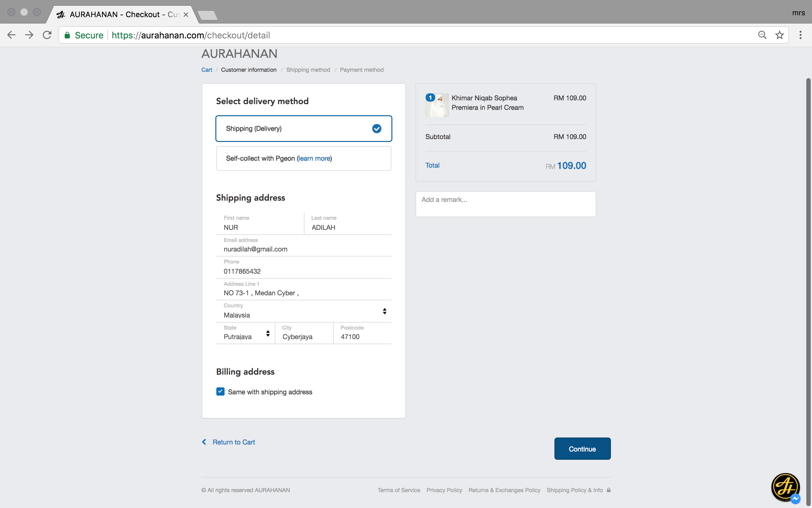Select Self-collect with Pgeon option
Screen dimensions: 812x508
304,158
